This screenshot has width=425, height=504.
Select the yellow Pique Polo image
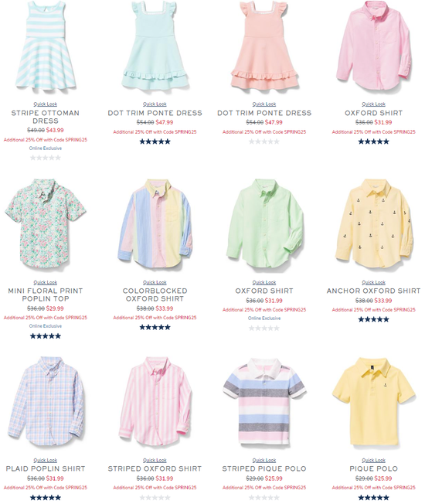pos(373,402)
